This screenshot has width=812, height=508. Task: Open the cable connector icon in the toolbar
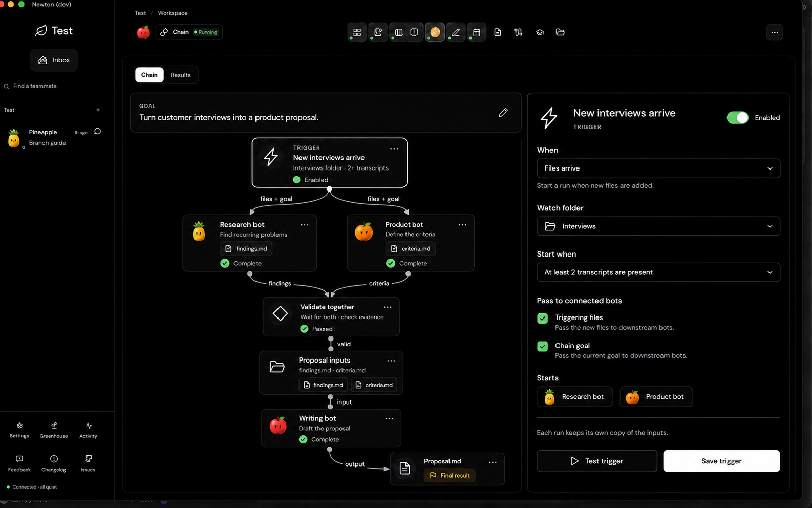[x=518, y=32]
